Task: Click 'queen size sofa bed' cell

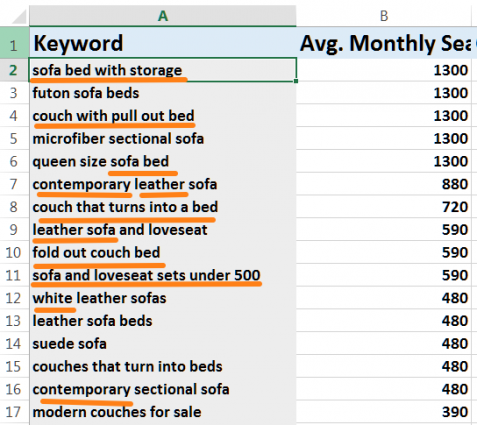Action: click(163, 161)
